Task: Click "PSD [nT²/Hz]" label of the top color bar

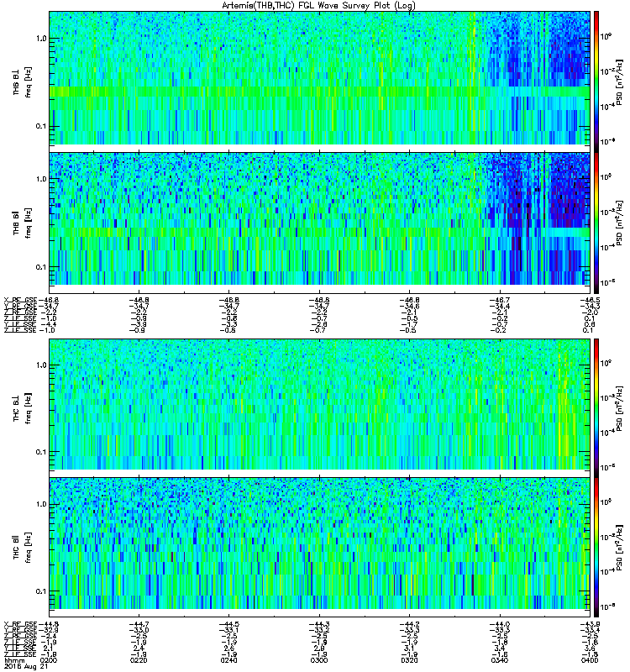Action: (x=619, y=82)
